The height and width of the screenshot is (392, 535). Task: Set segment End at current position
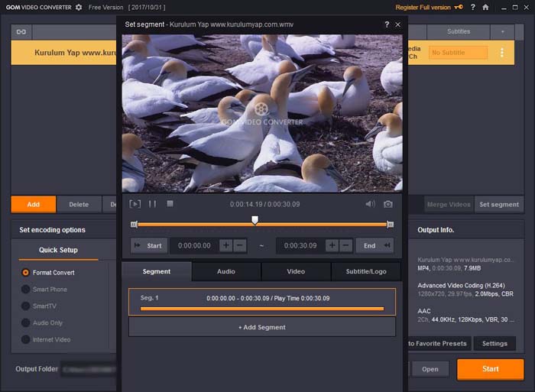[x=374, y=245]
